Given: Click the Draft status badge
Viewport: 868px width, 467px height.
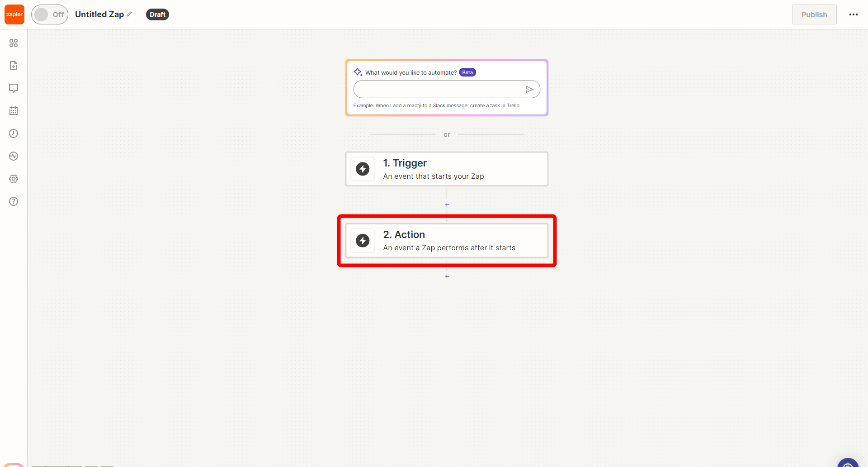Looking at the screenshot, I should click(x=157, y=14).
